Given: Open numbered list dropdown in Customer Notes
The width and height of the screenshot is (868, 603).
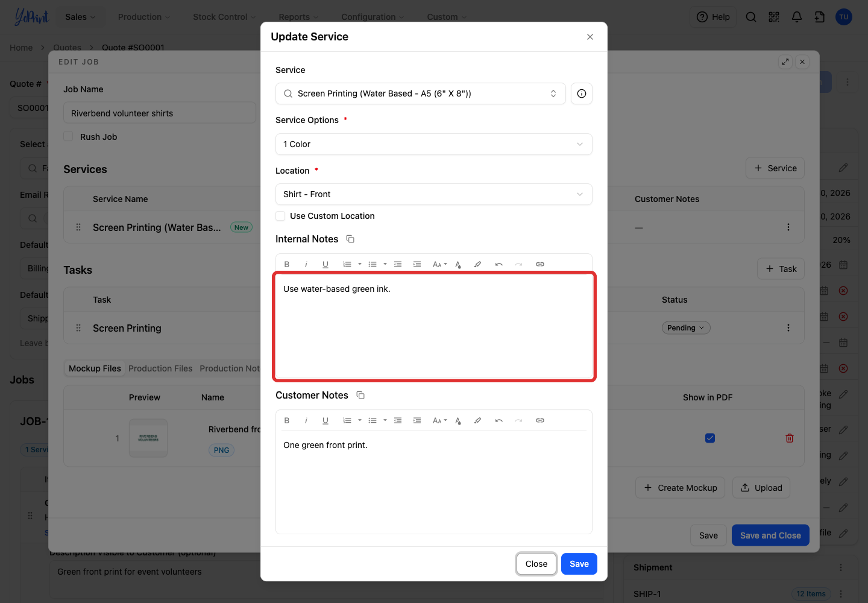Looking at the screenshot, I should (x=360, y=420).
